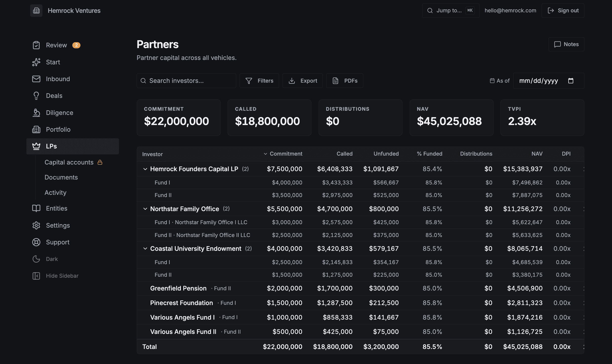
Task: Sort by the Distributions column header
Action: coord(476,154)
